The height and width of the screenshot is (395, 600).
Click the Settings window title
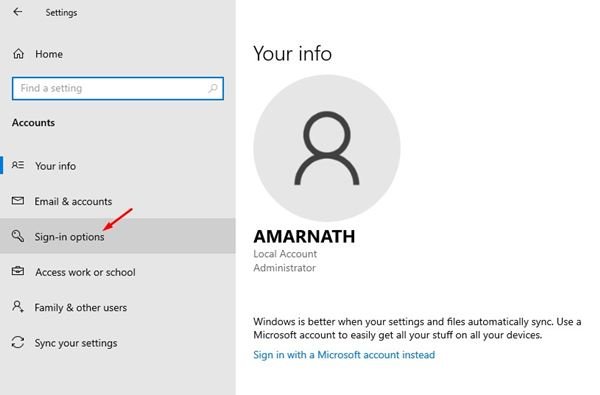[61, 13]
